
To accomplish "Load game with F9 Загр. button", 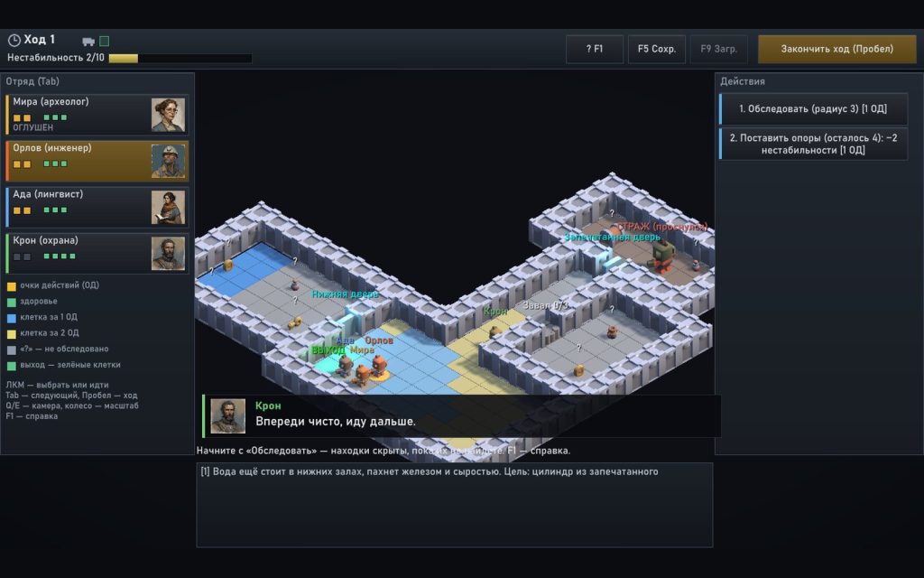I will [719, 49].
